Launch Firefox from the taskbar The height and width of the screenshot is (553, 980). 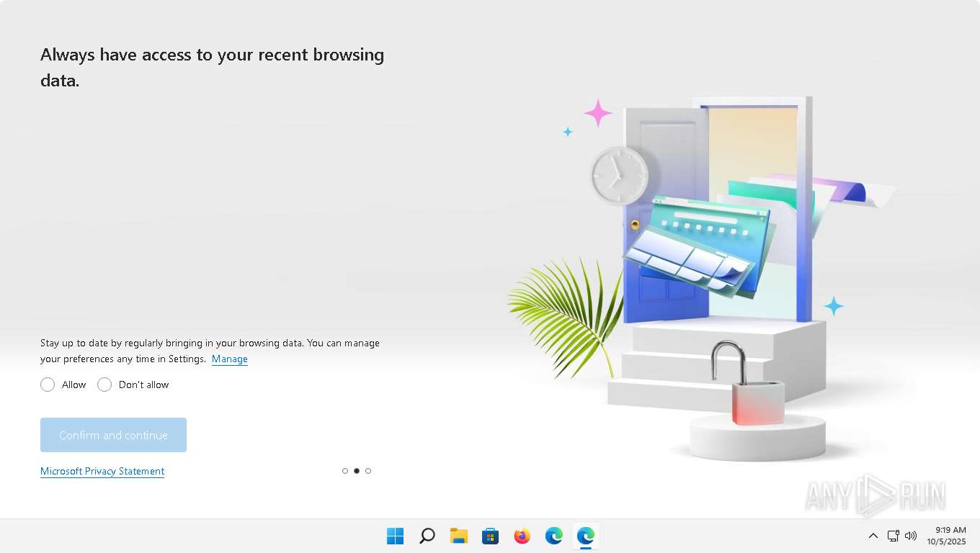coord(522,536)
